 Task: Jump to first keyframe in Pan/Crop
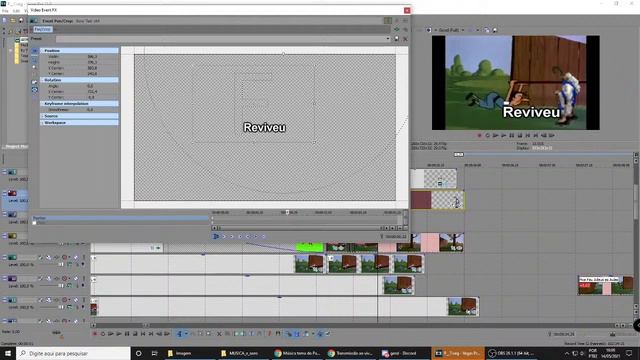[224, 236]
